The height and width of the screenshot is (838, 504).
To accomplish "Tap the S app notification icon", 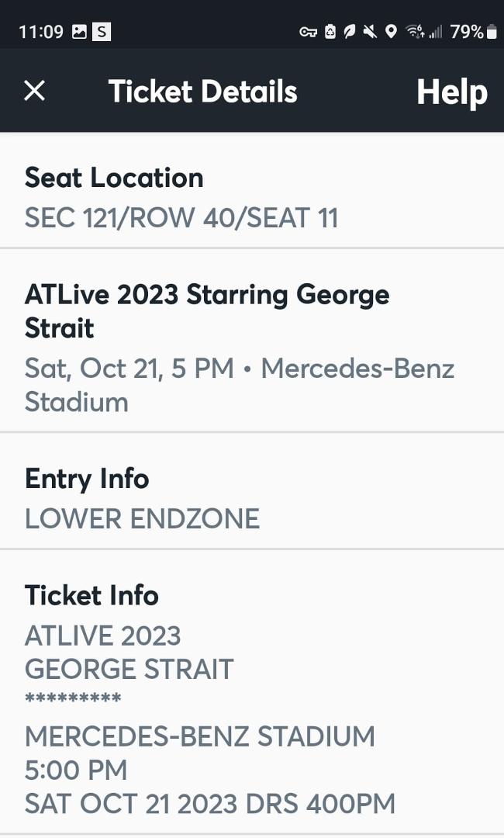I will 102,32.
